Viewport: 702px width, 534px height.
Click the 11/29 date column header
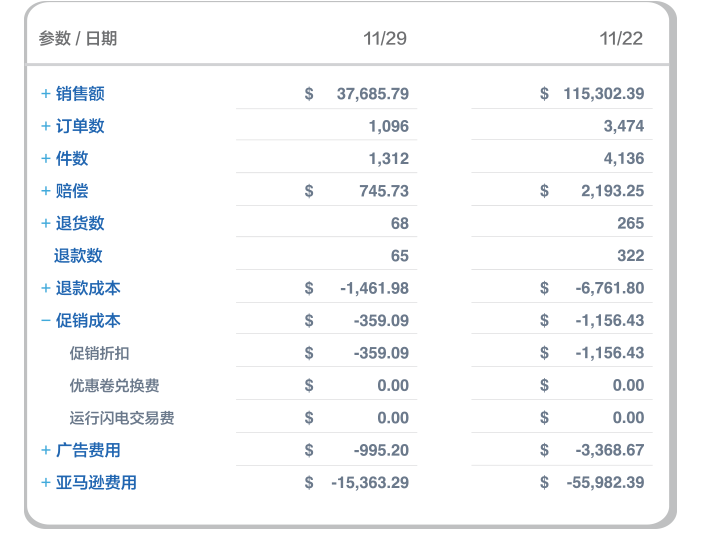point(385,39)
